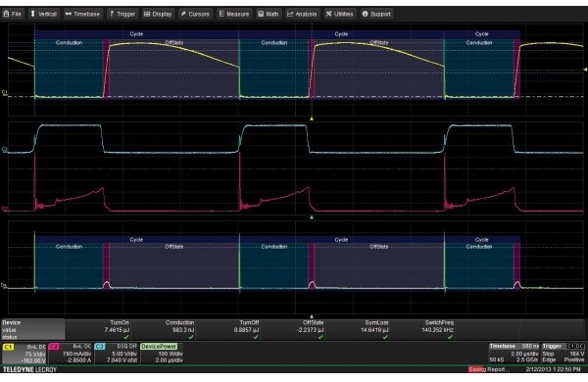Screen dimensions: 588x382
Task: Open the Analysis menu
Action: pyautogui.click(x=302, y=14)
